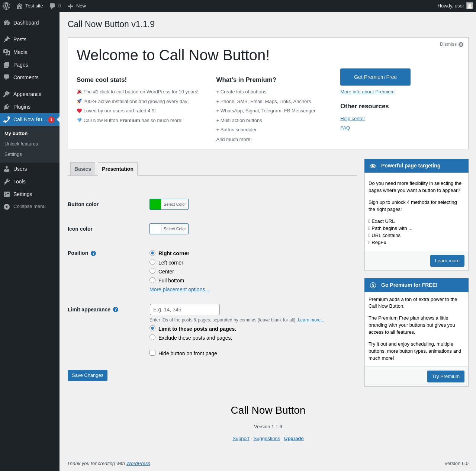Click the dollar icon on Go Premium panel
This screenshot has height=471, width=476.
373,285
